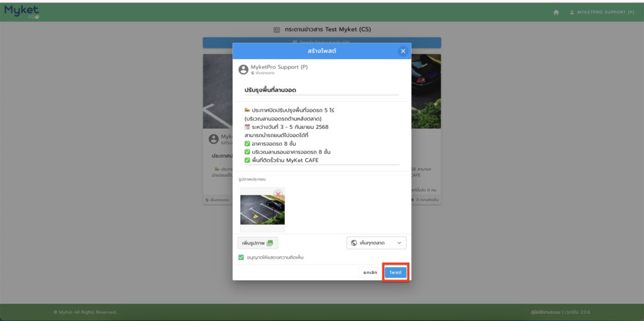
Task: Click the Myket PRO logo
Action: click(22, 12)
